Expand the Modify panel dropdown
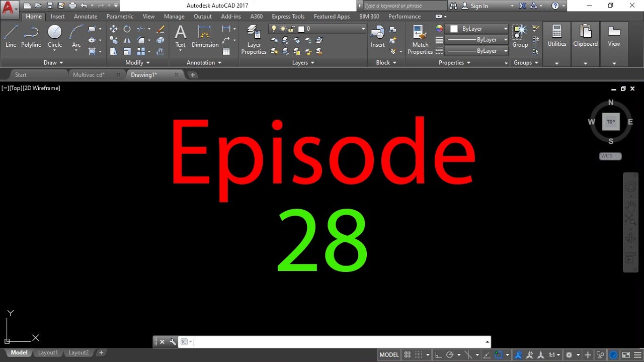The width and height of the screenshot is (644, 362). point(137,63)
